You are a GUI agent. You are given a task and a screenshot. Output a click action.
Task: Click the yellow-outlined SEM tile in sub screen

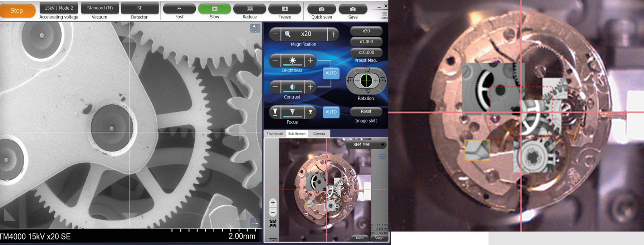click(x=311, y=203)
